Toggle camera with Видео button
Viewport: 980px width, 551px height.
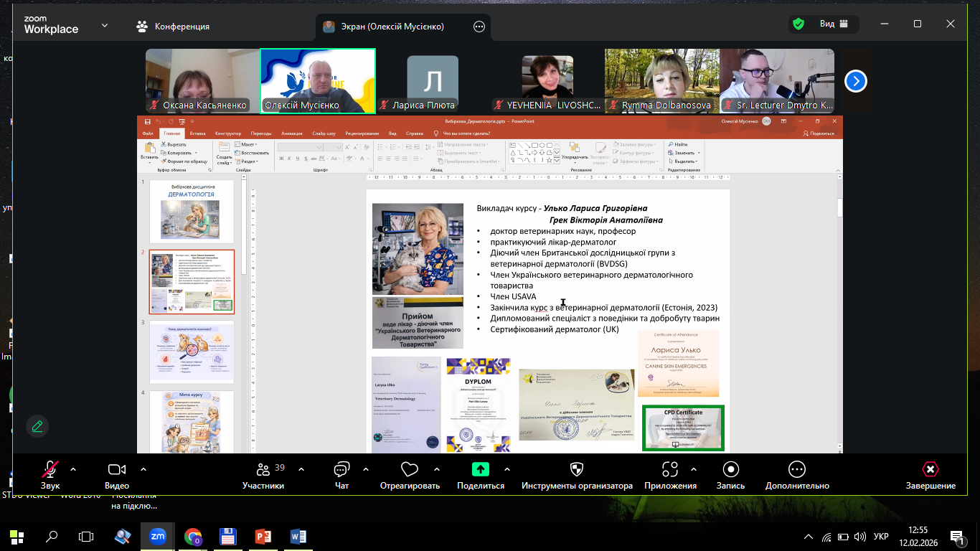117,470
